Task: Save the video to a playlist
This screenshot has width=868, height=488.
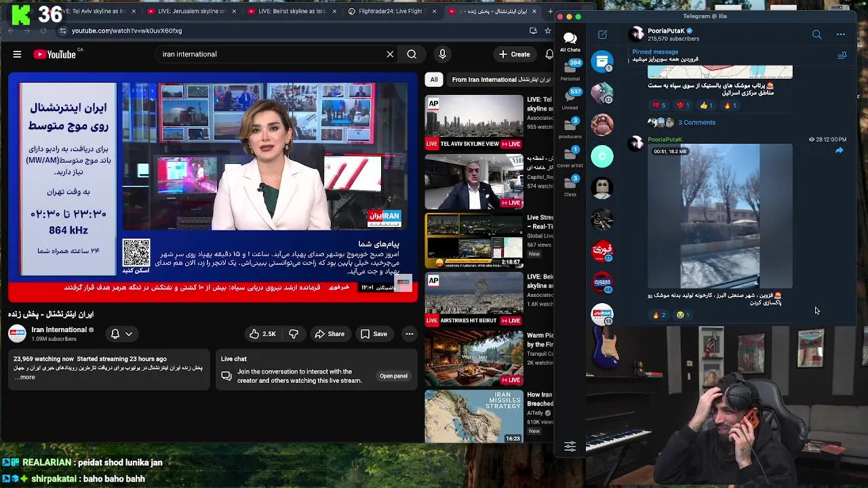Action: click(x=374, y=334)
